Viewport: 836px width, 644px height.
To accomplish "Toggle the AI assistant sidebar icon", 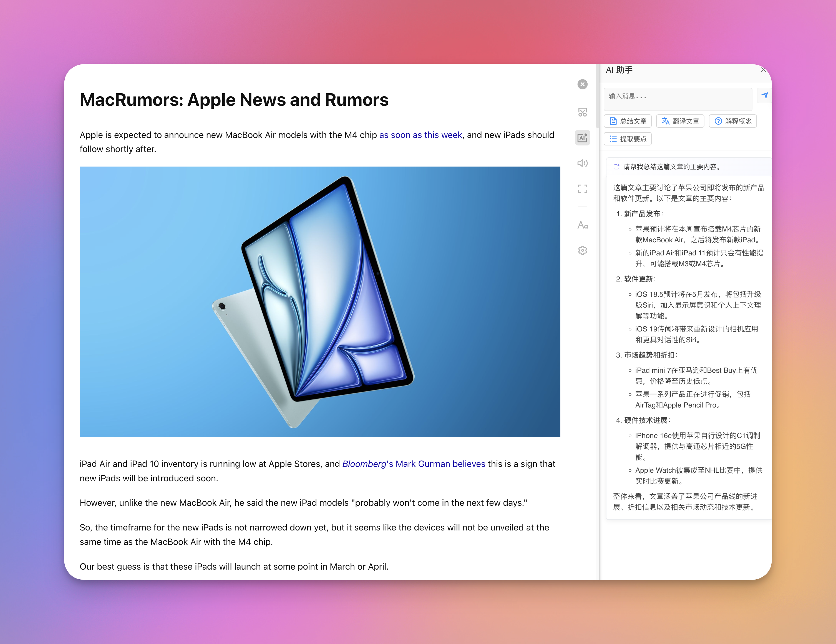I will 582,138.
